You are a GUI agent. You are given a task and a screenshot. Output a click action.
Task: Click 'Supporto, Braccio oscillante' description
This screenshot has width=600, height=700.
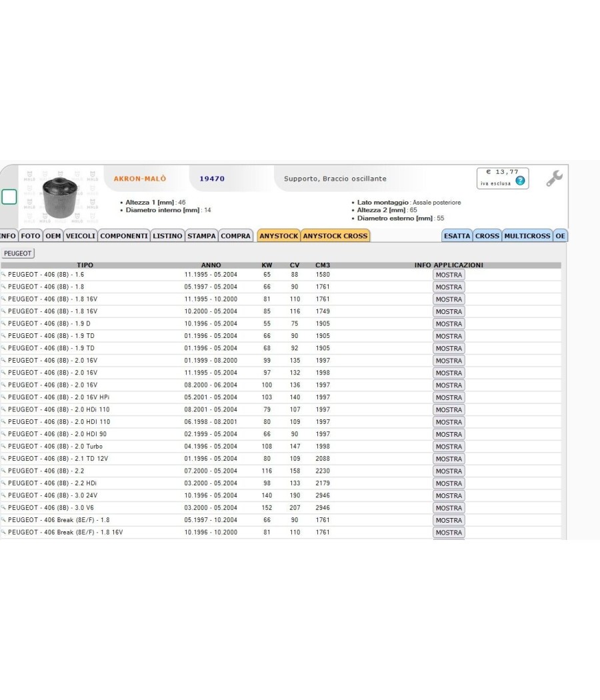tap(335, 179)
